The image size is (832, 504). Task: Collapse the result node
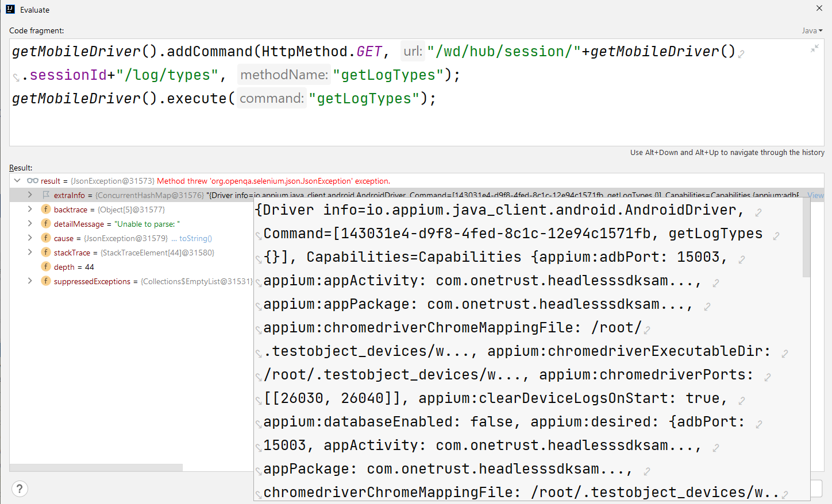click(17, 180)
